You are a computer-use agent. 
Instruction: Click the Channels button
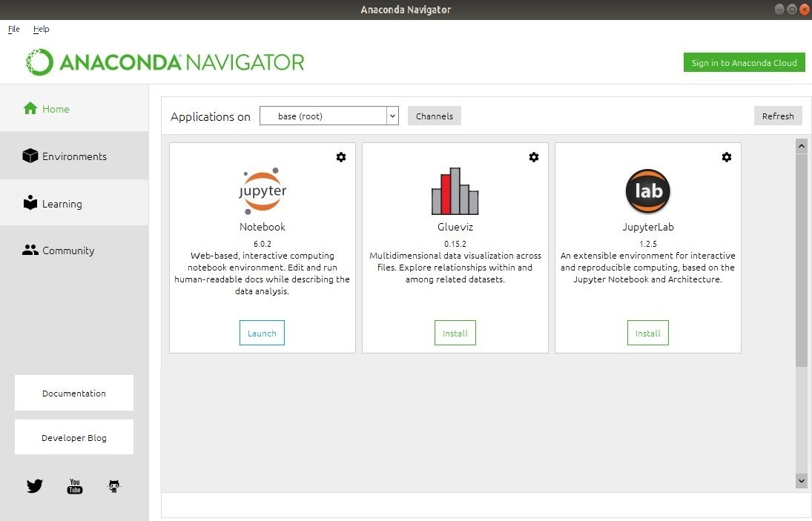[435, 116]
